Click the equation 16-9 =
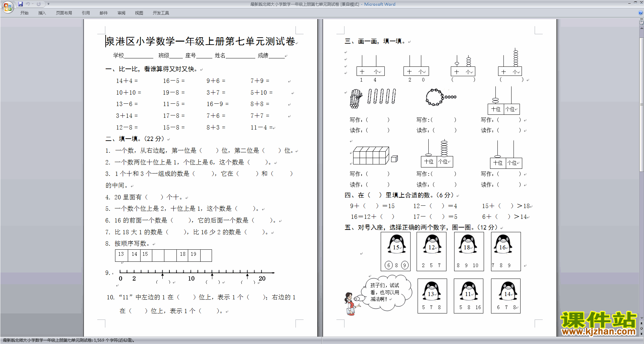 point(217,104)
